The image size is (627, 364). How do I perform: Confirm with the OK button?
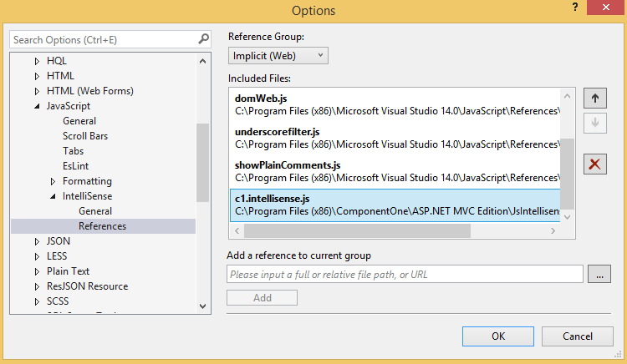[x=498, y=336]
